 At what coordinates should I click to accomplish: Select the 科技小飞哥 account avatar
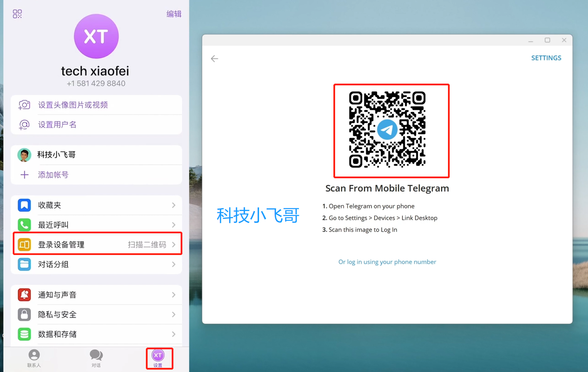(24, 155)
